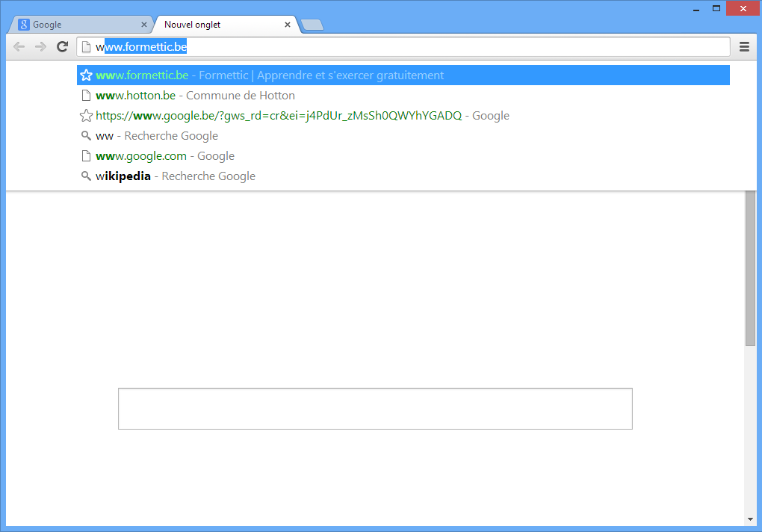The image size is (762, 532).
Task: Close the Nouvel onglet tab
Action: (288, 25)
